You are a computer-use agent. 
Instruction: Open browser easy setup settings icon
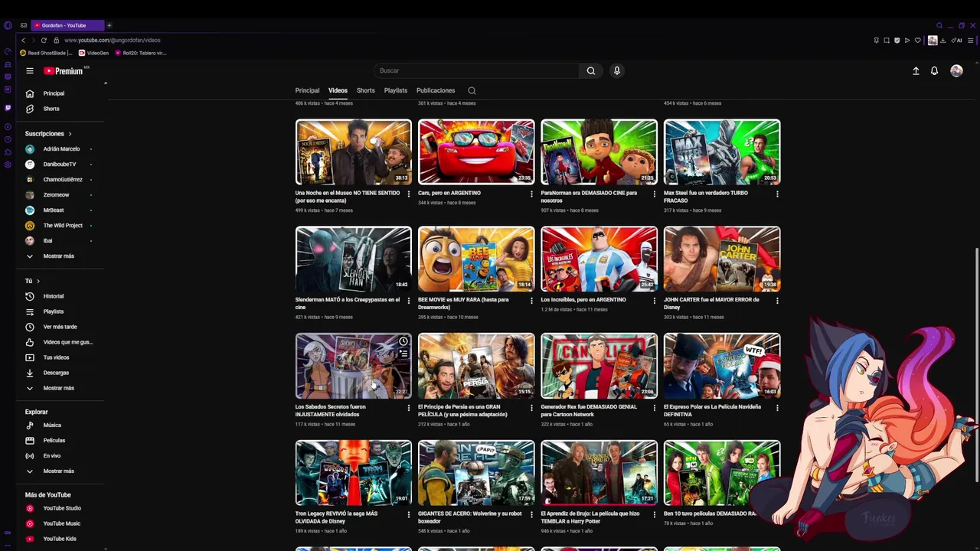tap(971, 40)
